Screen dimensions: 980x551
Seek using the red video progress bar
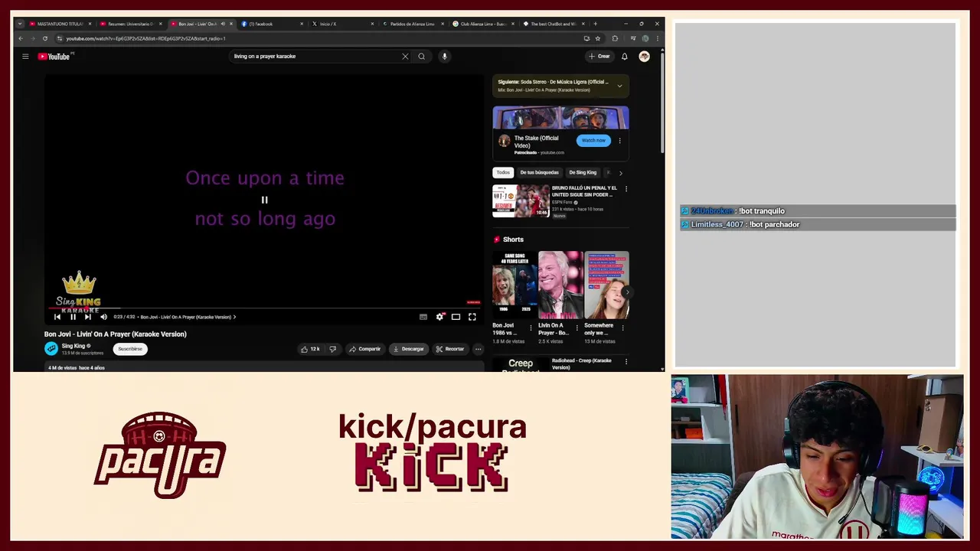[x=263, y=308]
